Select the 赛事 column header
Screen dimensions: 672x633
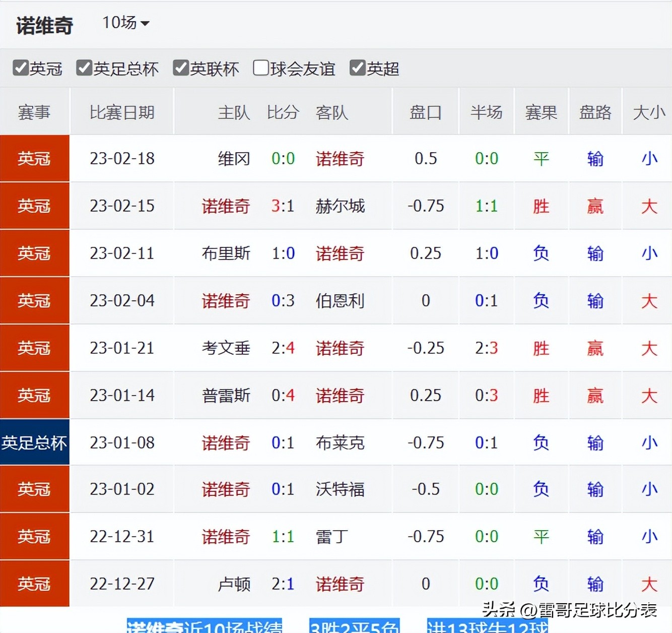(x=34, y=112)
